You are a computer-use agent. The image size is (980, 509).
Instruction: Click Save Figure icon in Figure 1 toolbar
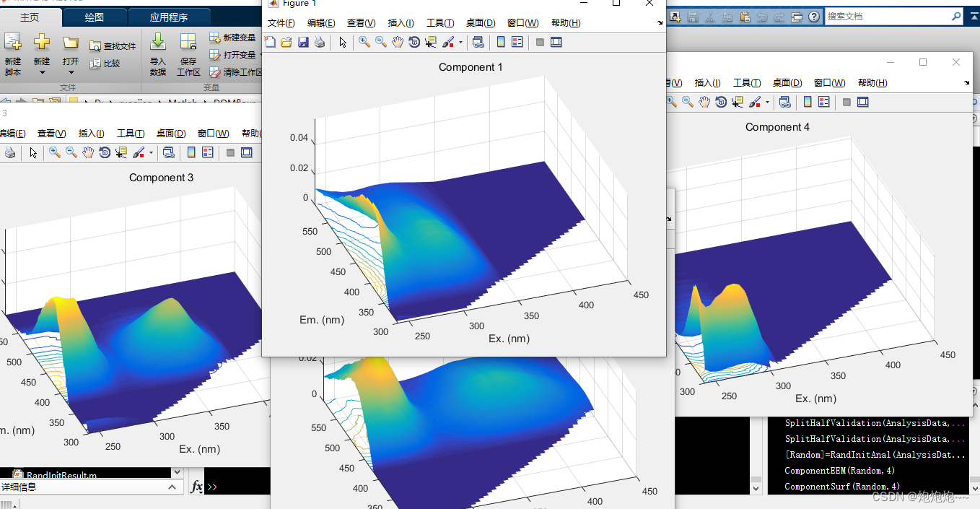[x=303, y=43]
